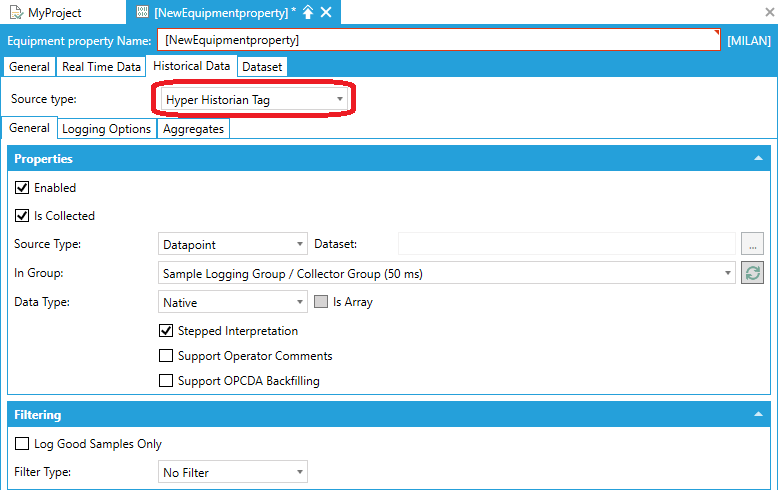The height and width of the screenshot is (490, 778).
Task: Check Support OPCDA Backfilling option
Action: (x=166, y=381)
